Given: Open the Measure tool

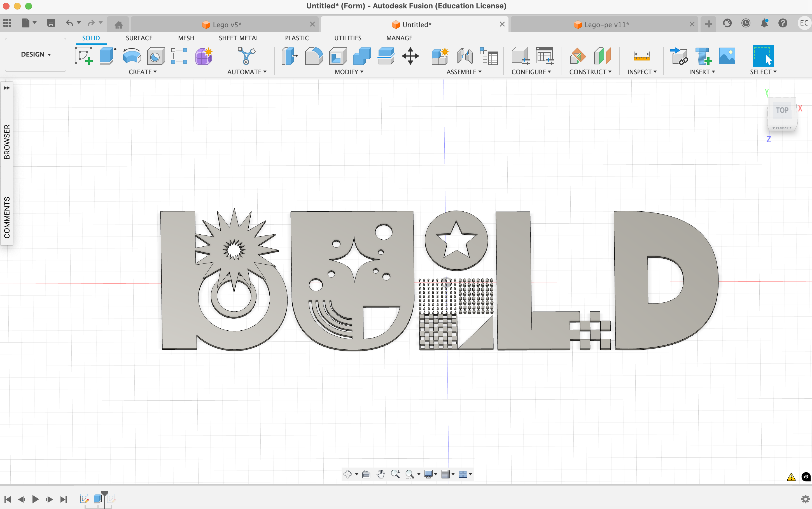Looking at the screenshot, I should point(641,56).
